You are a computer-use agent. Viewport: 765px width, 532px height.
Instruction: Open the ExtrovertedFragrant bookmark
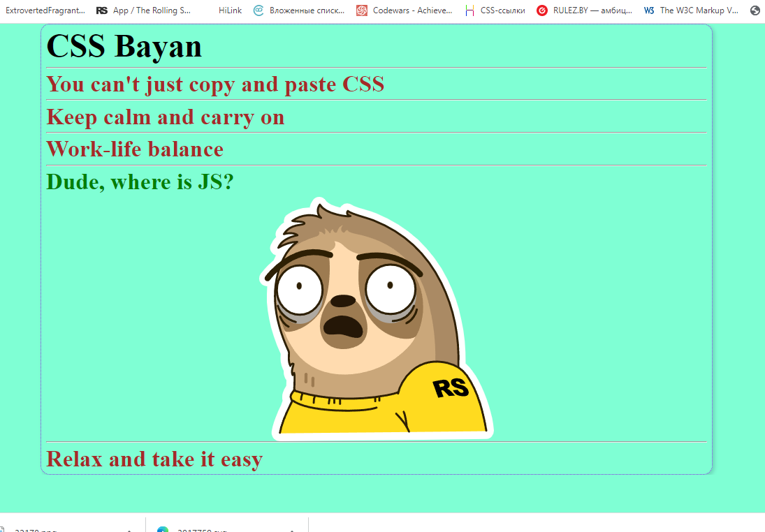(x=45, y=10)
